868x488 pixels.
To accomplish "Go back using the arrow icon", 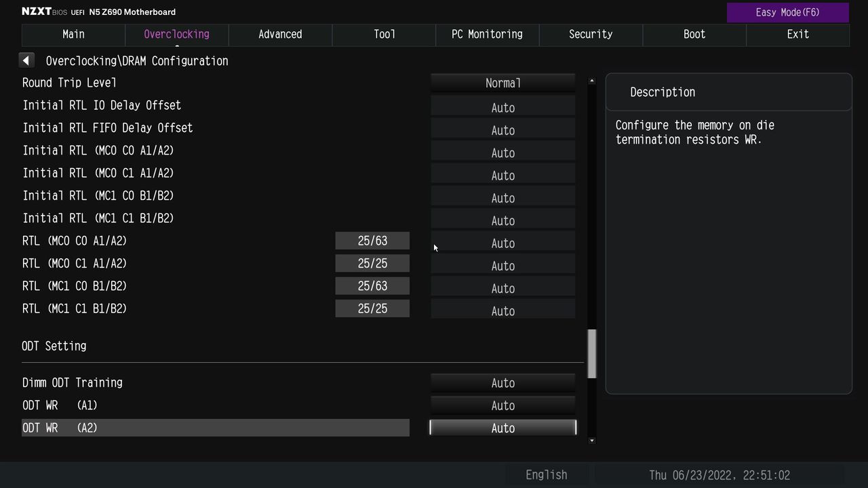I will point(26,60).
